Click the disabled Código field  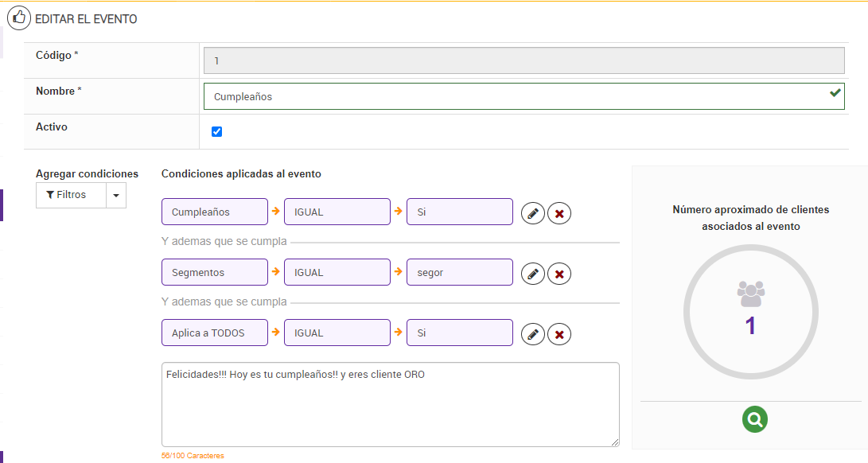coord(524,60)
